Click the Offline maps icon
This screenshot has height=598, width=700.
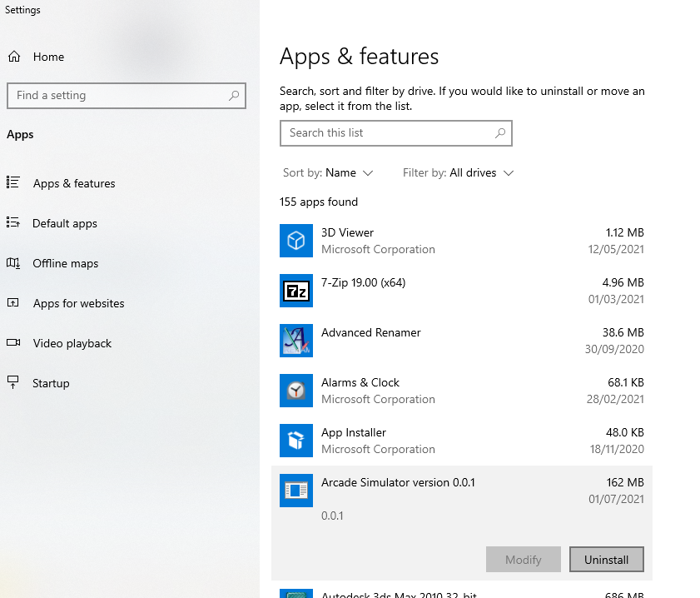click(13, 262)
